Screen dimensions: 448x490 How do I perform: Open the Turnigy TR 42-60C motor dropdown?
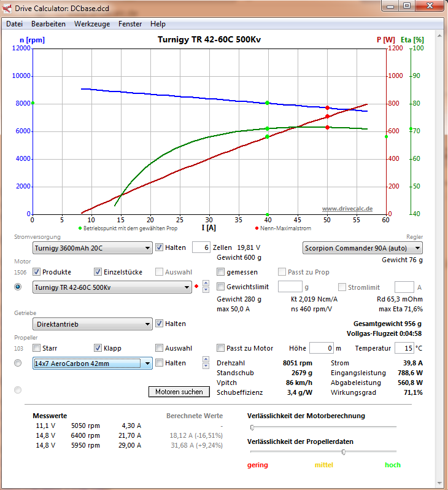[112, 287]
